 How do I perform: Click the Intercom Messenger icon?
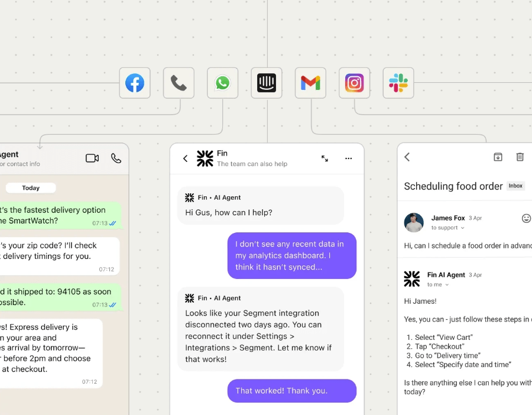click(267, 83)
